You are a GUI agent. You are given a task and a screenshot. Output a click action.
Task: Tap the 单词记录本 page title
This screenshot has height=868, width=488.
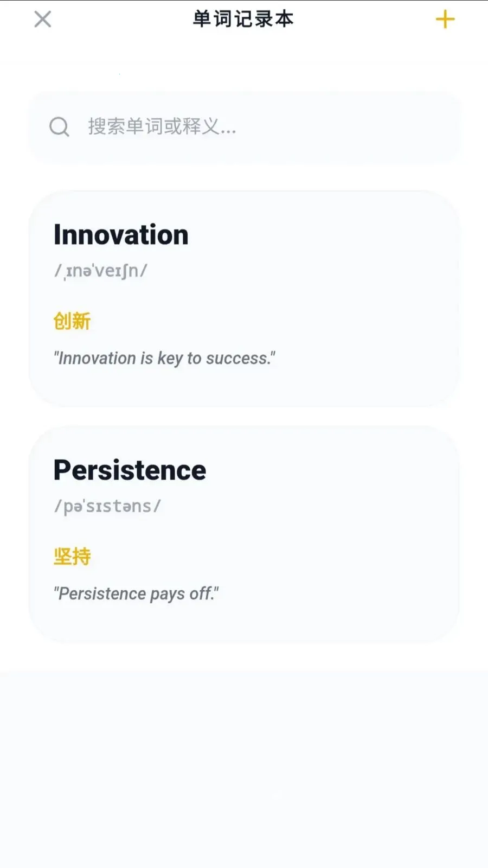pyautogui.click(x=243, y=19)
